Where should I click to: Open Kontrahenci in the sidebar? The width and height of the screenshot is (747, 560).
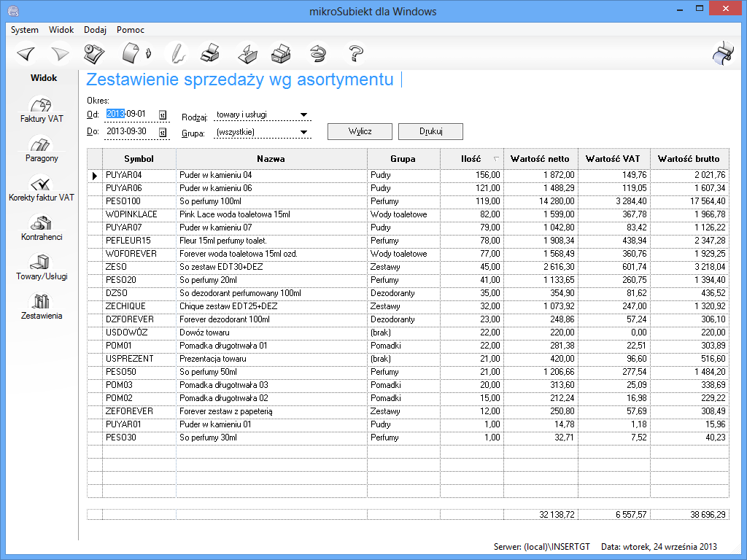[x=41, y=228]
